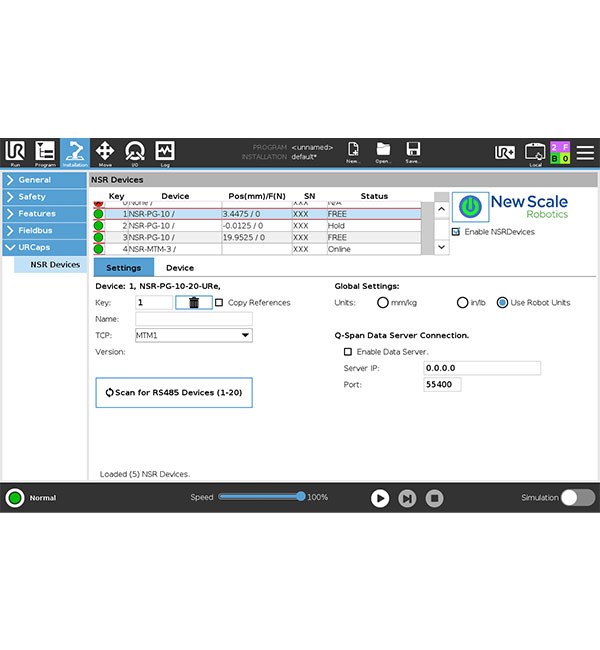Click the Name input field
This screenshot has width=600, height=650.
(194, 319)
